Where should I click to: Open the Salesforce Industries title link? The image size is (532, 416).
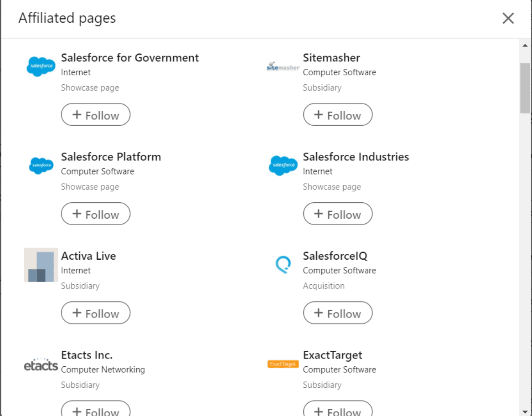tap(356, 157)
